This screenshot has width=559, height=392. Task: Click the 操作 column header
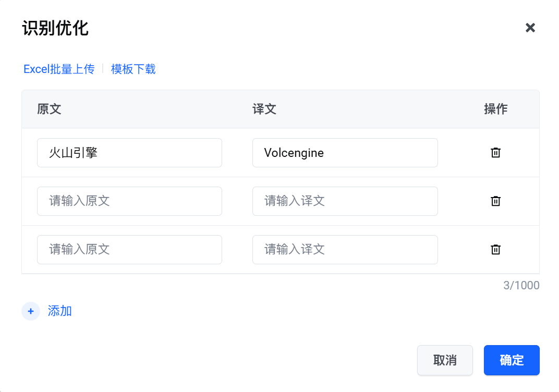coord(495,109)
